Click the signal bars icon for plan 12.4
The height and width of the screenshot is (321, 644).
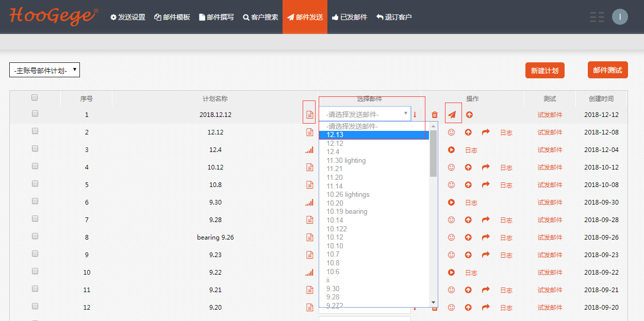[309, 150]
